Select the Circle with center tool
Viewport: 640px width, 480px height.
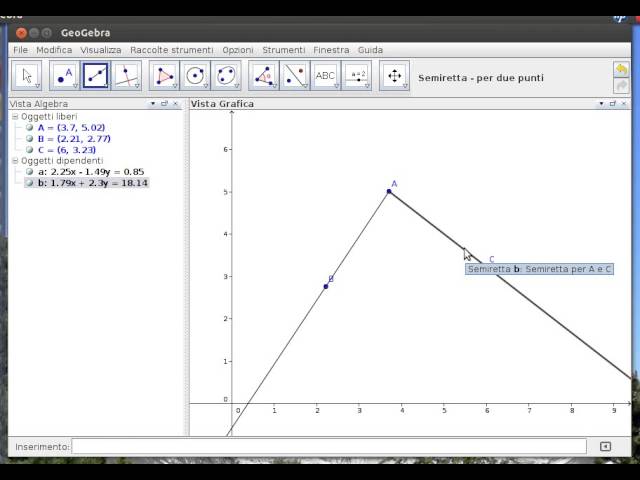(195, 76)
